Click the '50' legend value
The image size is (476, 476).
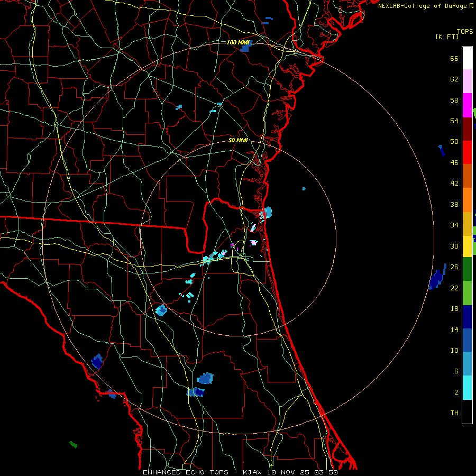tap(454, 142)
